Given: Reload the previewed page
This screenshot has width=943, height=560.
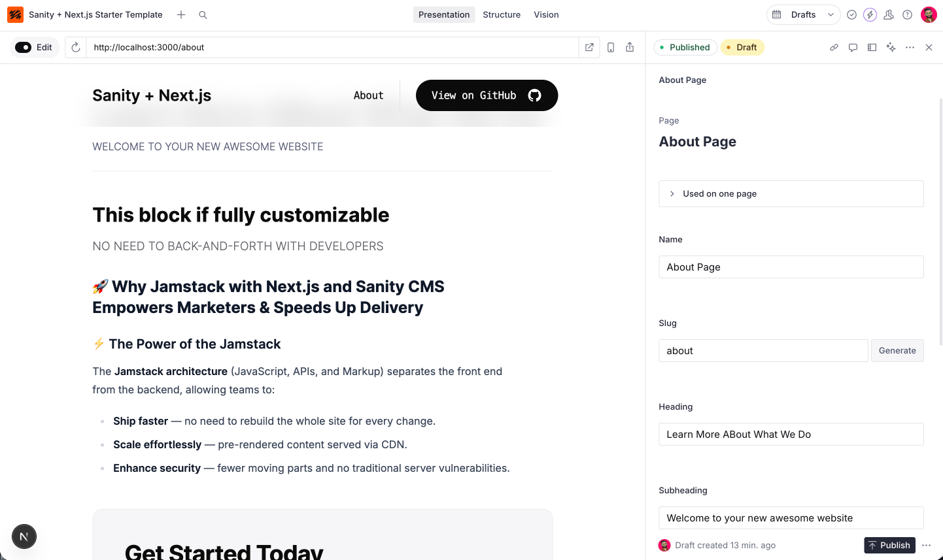Looking at the screenshot, I should 75,47.
